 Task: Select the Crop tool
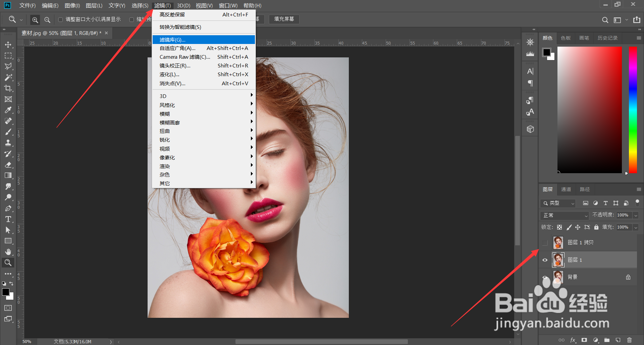click(8, 88)
